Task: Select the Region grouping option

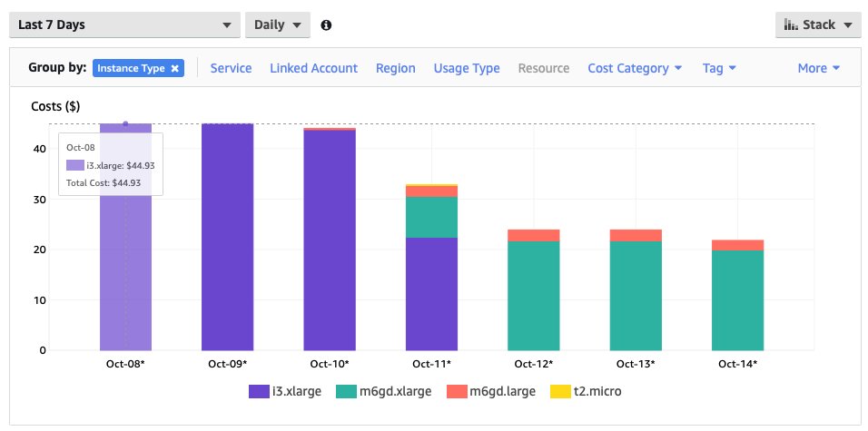Action: pos(395,68)
